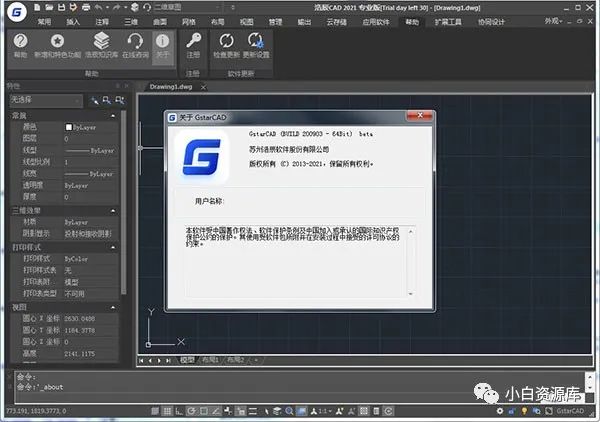
Task: Open 更新设置 update settings icon
Action: pos(256,40)
